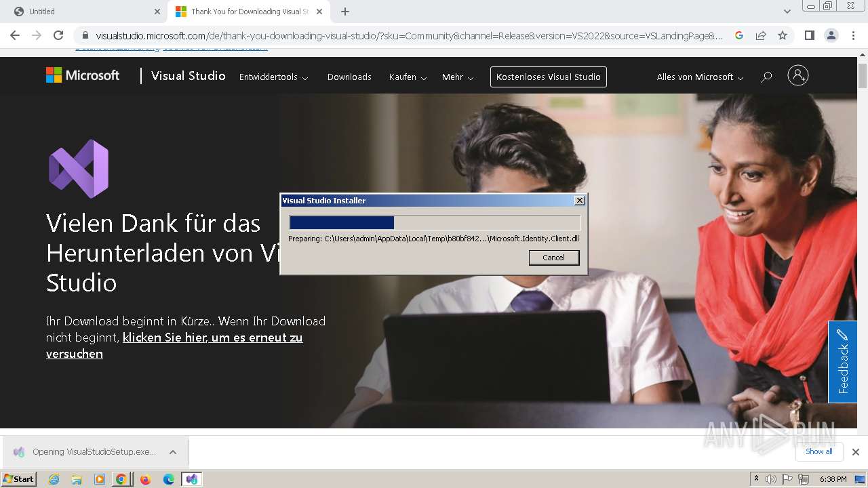Select the Visual Studio Installer taskbar item
This screenshot has width=868, height=488.
pos(192,479)
